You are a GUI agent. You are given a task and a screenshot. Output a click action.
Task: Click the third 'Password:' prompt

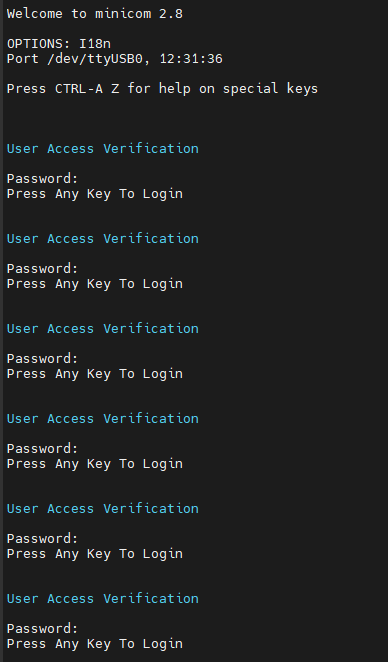(x=43, y=358)
